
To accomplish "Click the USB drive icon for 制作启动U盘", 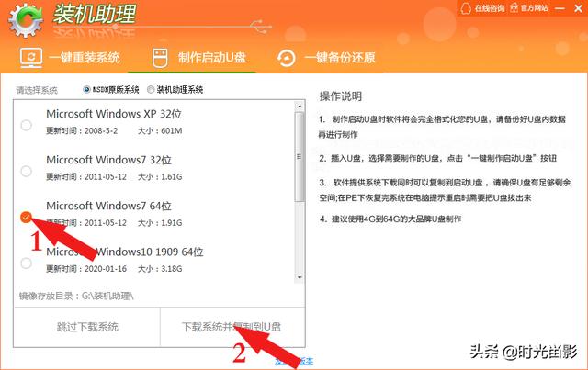I will 160,58.
